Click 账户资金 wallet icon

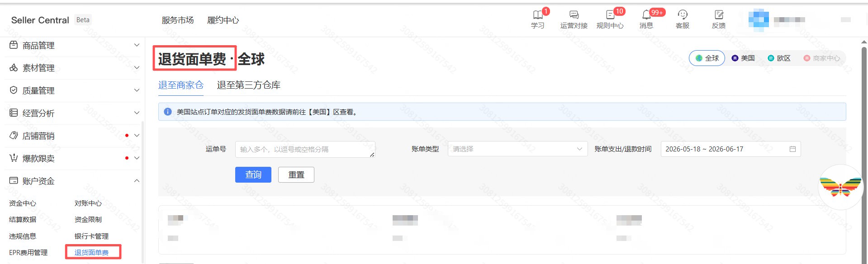[14, 181]
